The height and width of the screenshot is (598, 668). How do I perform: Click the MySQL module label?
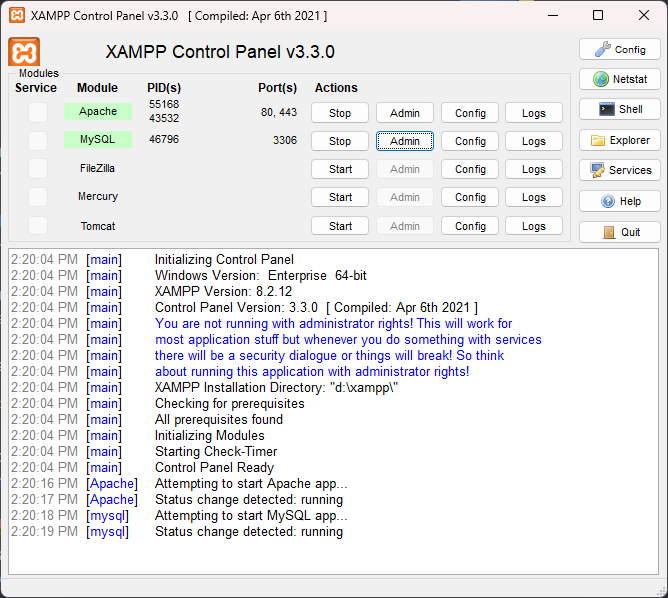click(x=98, y=139)
